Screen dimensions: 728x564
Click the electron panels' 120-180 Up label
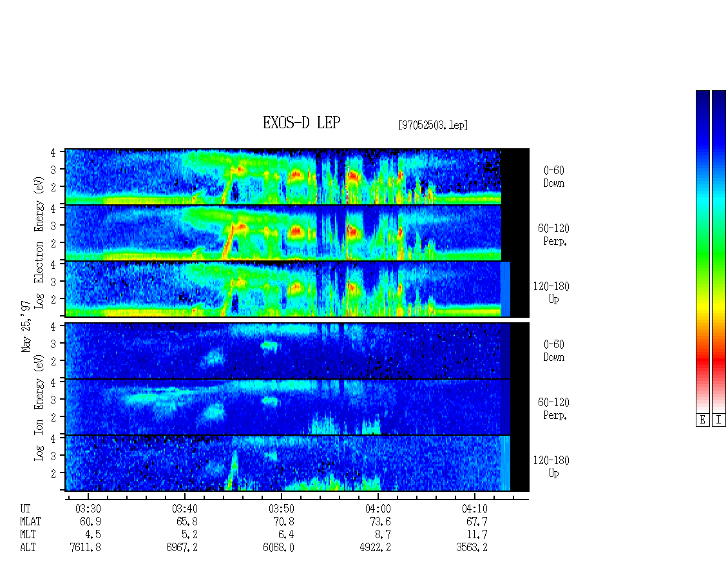coord(551,293)
